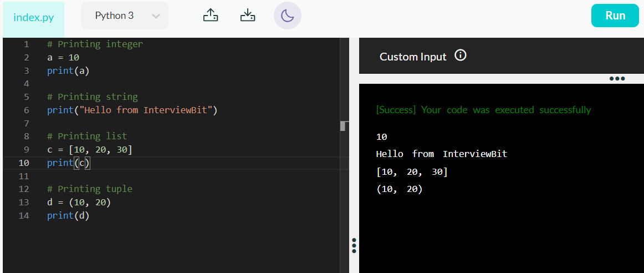Run the code with the Run button
The image size is (644, 273).
(x=615, y=16)
